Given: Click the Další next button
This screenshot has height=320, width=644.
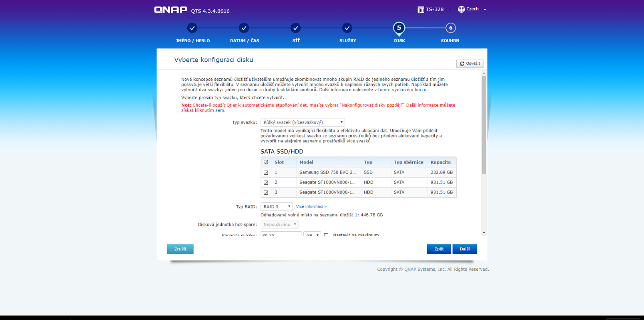Looking at the screenshot, I should click(465, 249).
